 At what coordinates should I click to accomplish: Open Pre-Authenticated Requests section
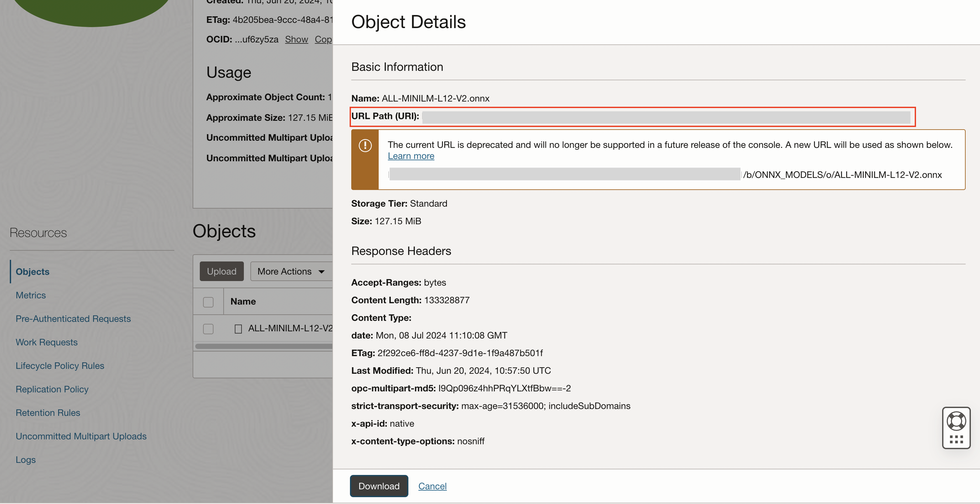[x=73, y=319]
